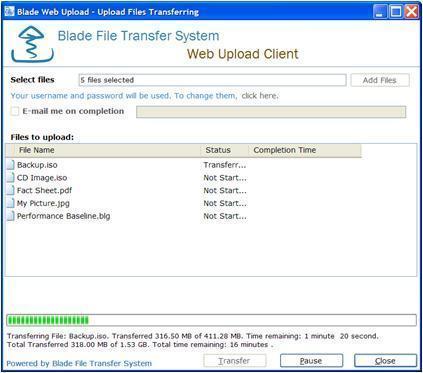The height and width of the screenshot is (373, 423).
Task: Click the Close button at bottom
Action: [x=385, y=361]
